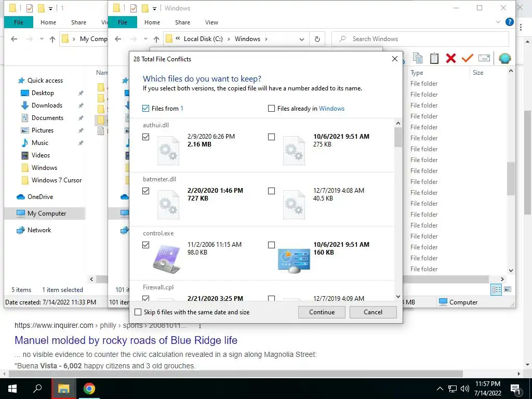Click the Paste clipboard toolbar icon
The width and height of the screenshot is (532, 399).
click(x=434, y=58)
